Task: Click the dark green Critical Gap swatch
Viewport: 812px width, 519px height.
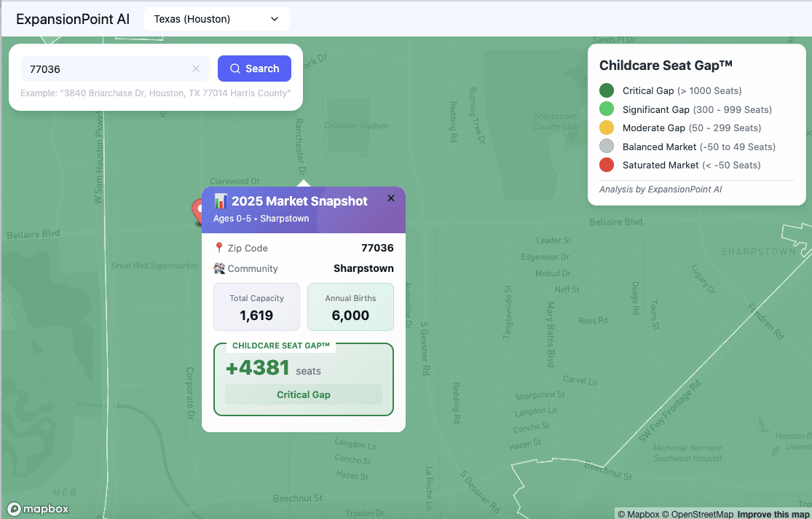Action: [607, 91]
